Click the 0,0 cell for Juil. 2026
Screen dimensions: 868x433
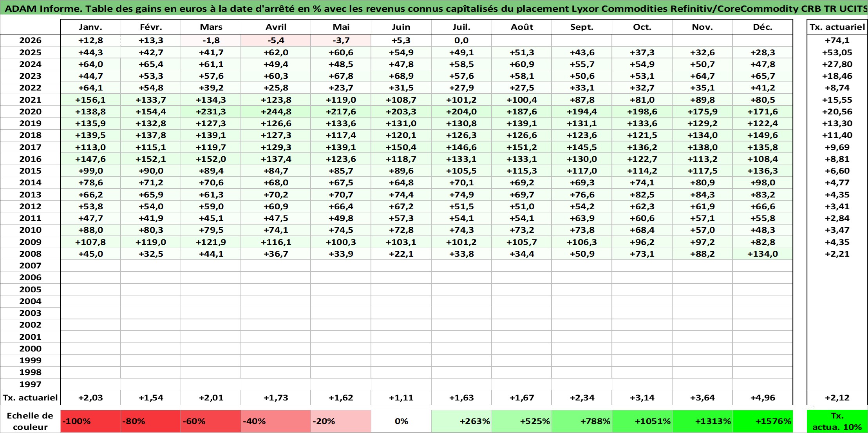pos(461,40)
